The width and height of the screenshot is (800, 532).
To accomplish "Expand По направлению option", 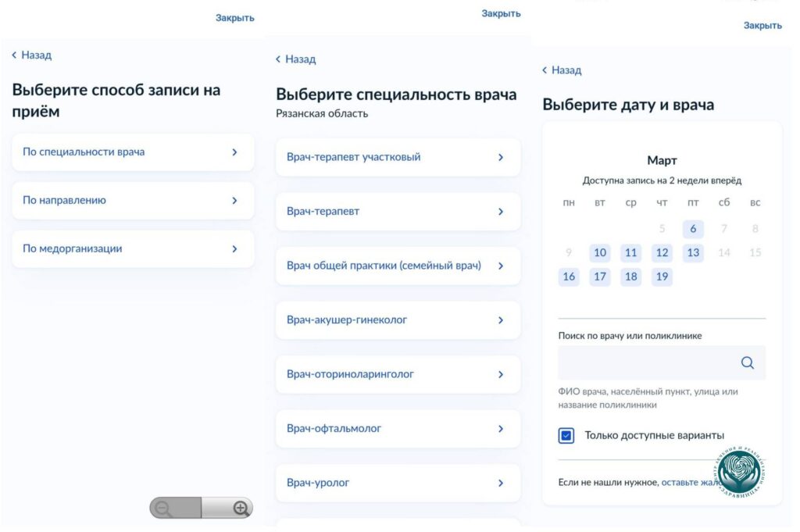I will (x=133, y=200).
